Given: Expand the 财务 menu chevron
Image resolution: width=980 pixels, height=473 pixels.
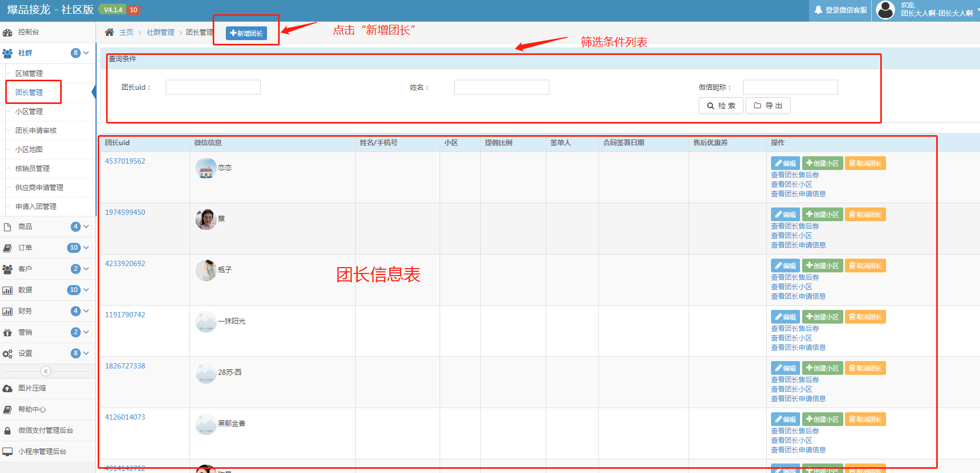Looking at the screenshot, I should coord(86,311).
